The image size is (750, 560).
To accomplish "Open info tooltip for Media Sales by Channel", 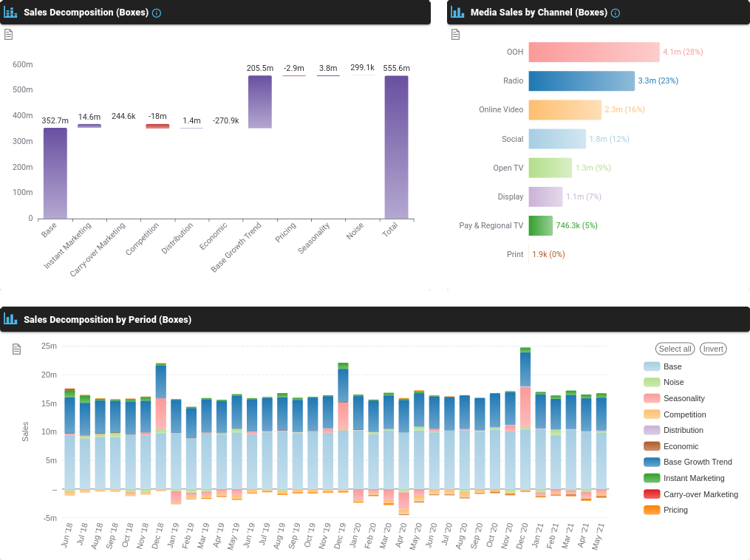I will 616,13.
